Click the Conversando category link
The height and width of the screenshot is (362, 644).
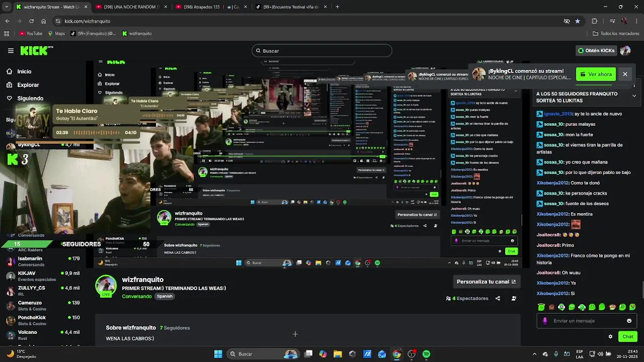click(x=136, y=296)
